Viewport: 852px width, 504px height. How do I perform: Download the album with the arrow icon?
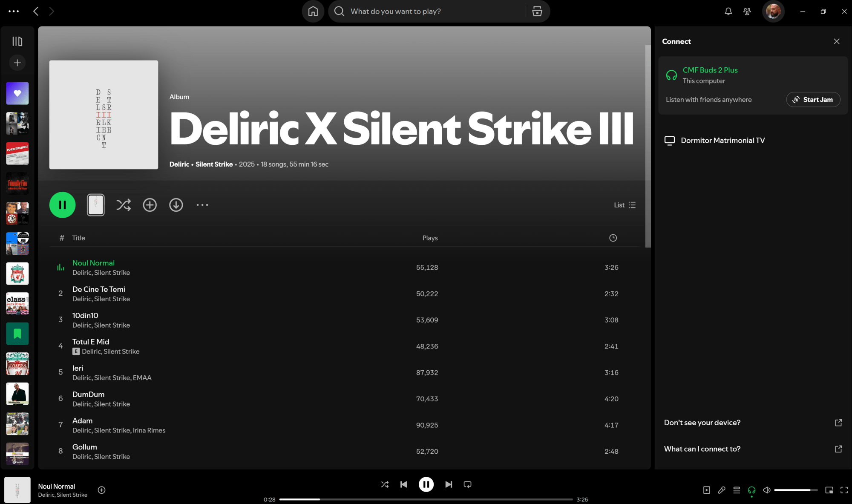point(176,205)
